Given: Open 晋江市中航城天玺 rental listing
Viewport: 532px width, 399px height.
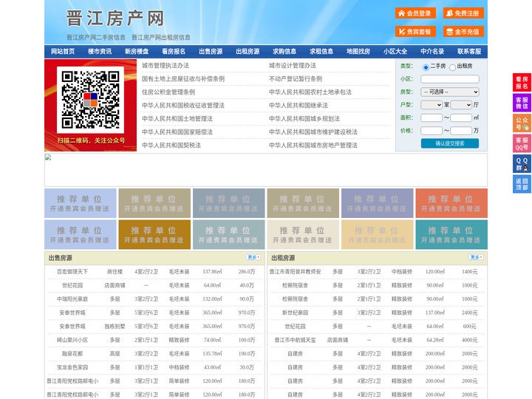Looking at the screenshot, I should (295, 340).
